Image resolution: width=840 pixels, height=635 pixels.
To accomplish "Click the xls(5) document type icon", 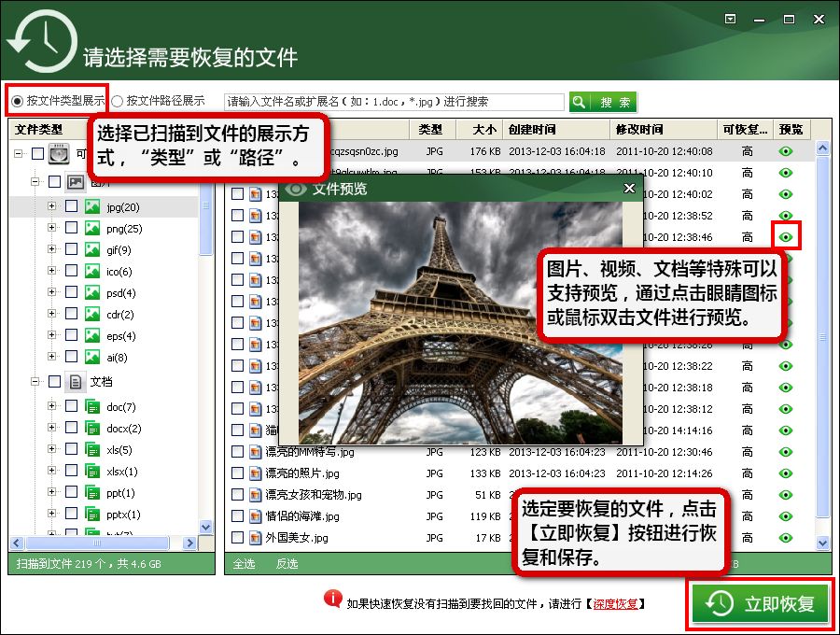I will (x=92, y=449).
